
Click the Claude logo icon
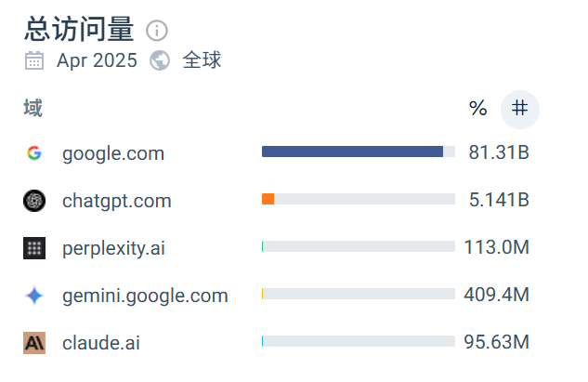pos(34,343)
